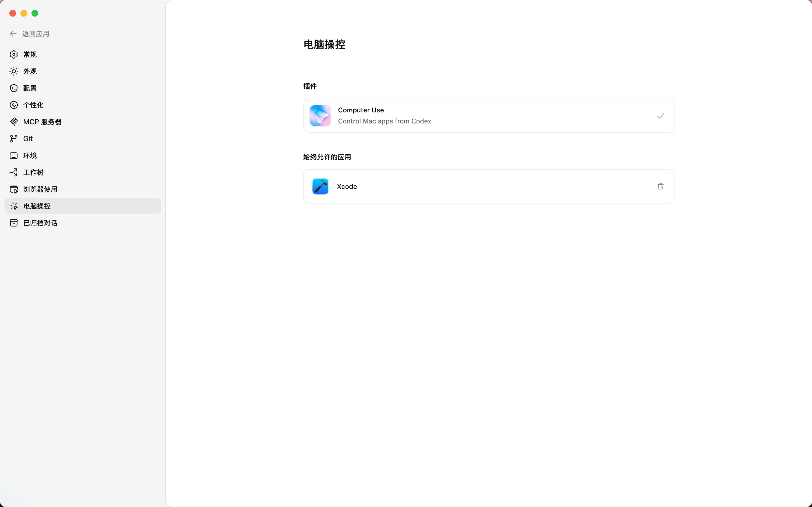Open 已归档对话 in the sidebar

(x=40, y=223)
